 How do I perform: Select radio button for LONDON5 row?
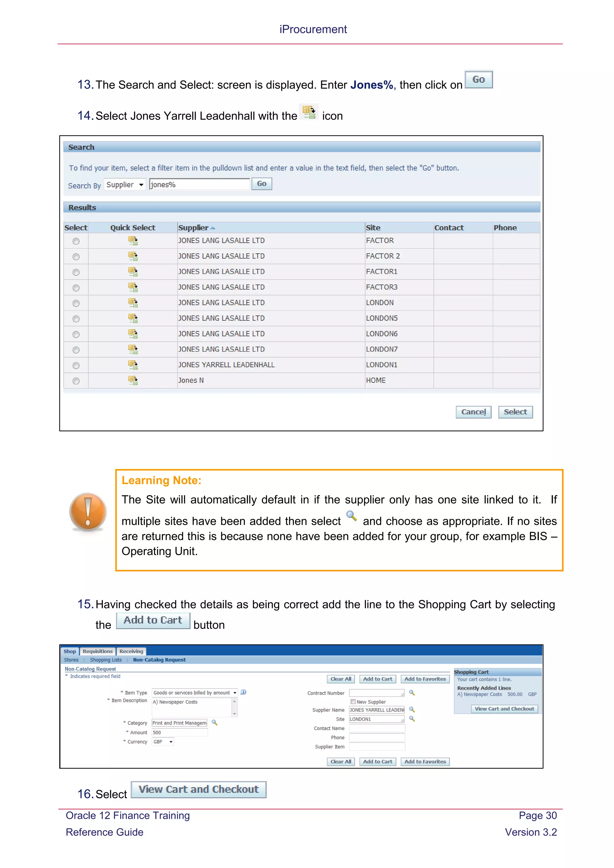[76, 319]
